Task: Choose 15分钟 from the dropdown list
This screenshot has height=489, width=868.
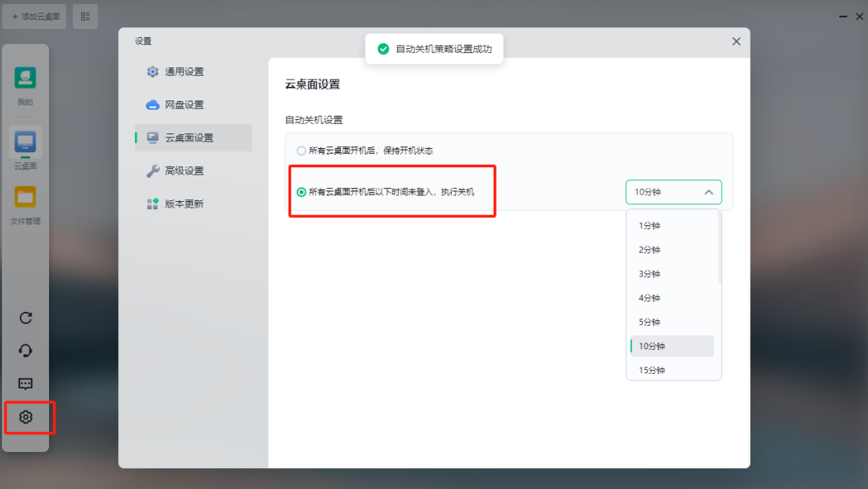Action: [671, 370]
